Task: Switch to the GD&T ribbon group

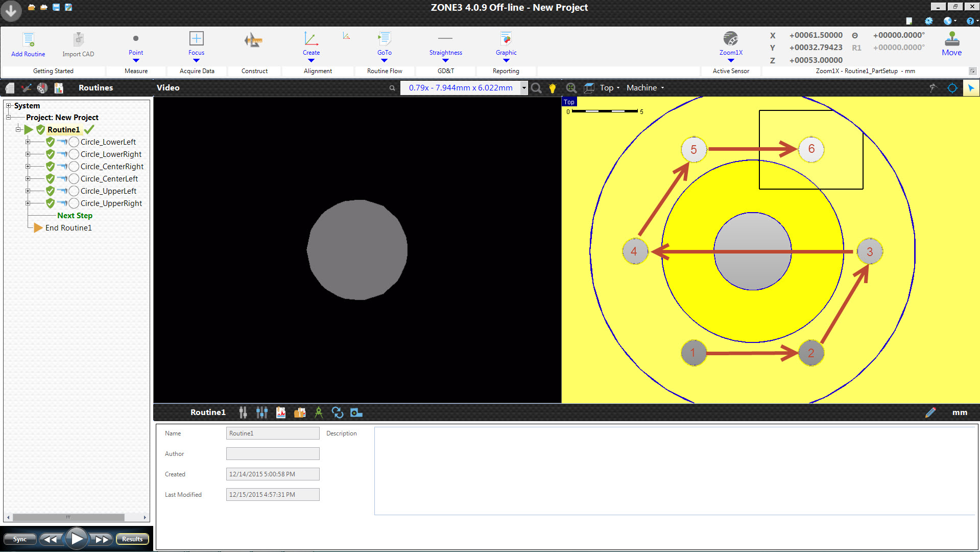Action: pos(445,71)
